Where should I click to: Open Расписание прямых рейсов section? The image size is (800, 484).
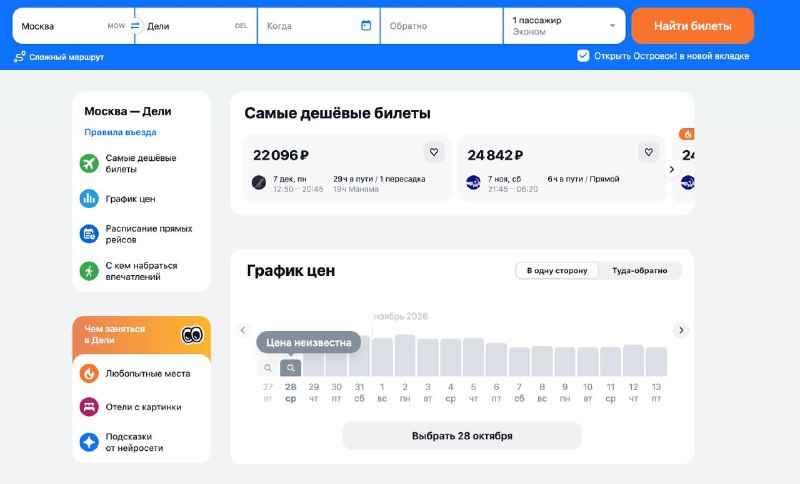pyautogui.click(x=141, y=234)
